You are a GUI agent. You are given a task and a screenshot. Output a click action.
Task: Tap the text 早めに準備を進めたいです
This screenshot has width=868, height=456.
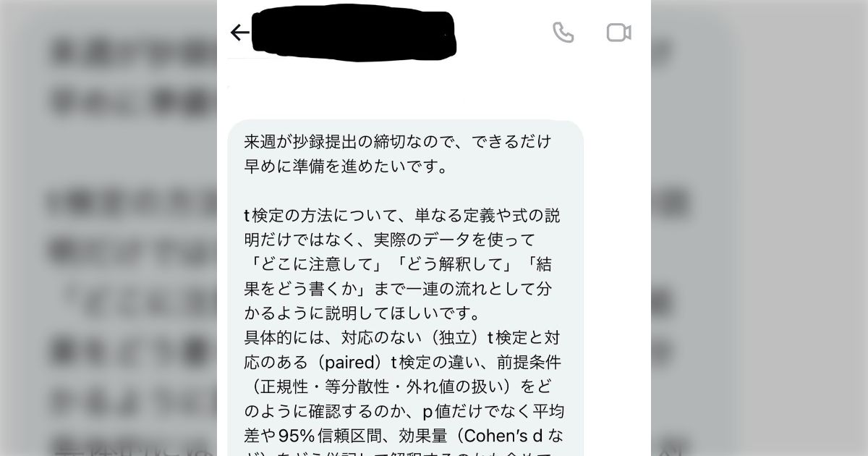[x=346, y=166]
